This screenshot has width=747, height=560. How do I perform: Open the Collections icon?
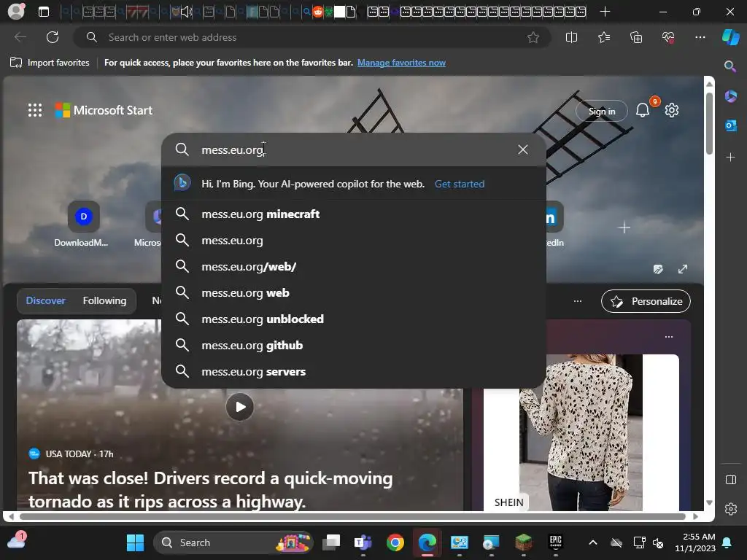click(x=636, y=37)
